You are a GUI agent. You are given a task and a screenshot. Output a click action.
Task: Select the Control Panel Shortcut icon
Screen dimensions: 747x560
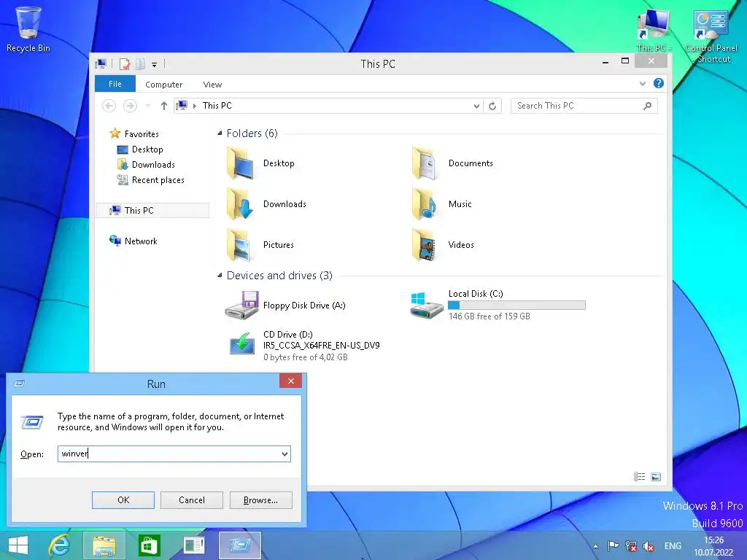pos(711,35)
